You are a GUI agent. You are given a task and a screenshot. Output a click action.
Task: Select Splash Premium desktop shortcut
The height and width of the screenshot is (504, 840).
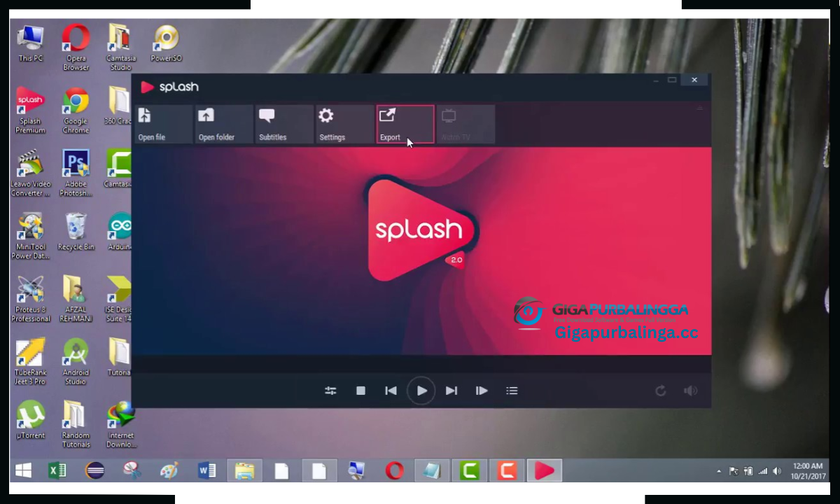[x=31, y=111]
